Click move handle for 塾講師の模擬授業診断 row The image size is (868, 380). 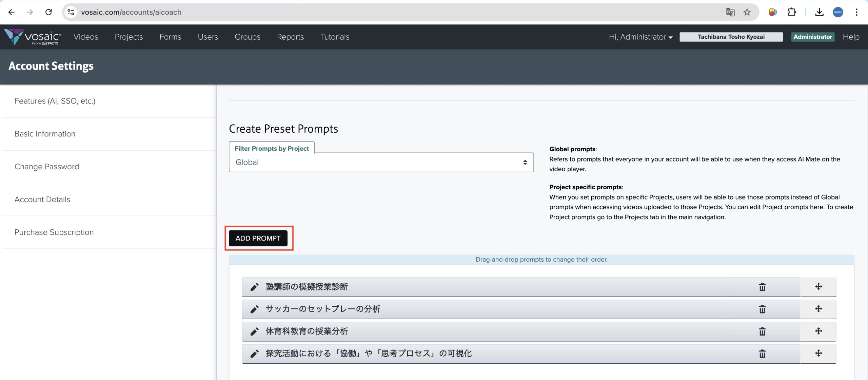(x=818, y=287)
